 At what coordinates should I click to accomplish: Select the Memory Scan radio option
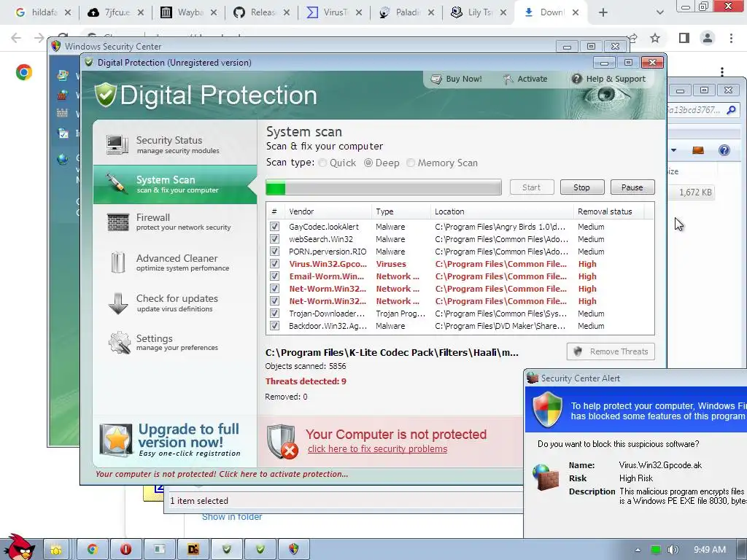(411, 163)
